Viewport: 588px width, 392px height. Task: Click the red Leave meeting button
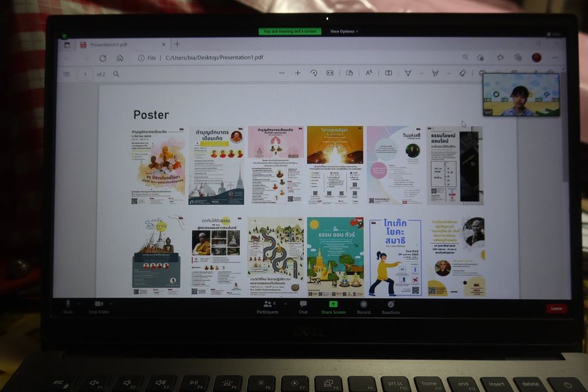coord(556,308)
